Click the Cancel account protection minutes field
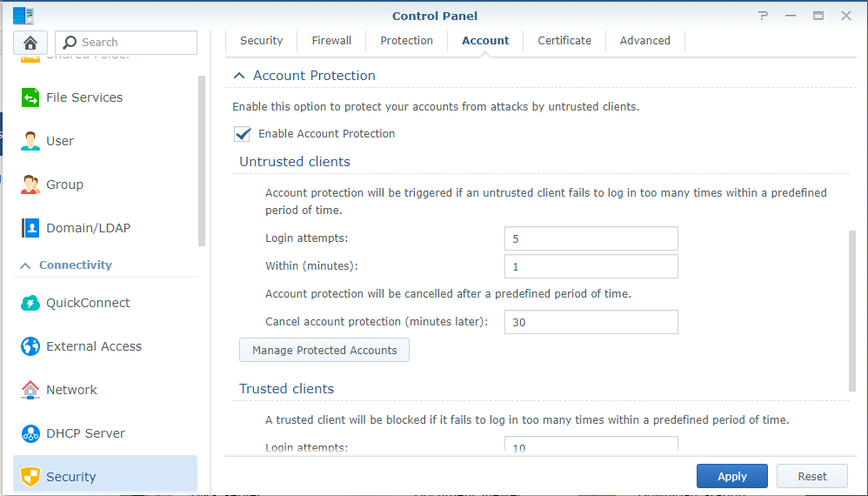Image resolution: width=868 pixels, height=496 pixels. [591, 322]
